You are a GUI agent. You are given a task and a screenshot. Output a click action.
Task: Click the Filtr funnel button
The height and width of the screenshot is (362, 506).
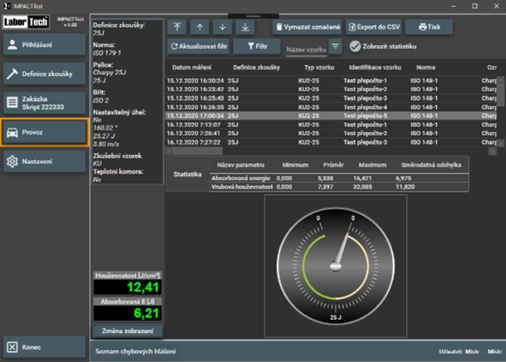257,46
